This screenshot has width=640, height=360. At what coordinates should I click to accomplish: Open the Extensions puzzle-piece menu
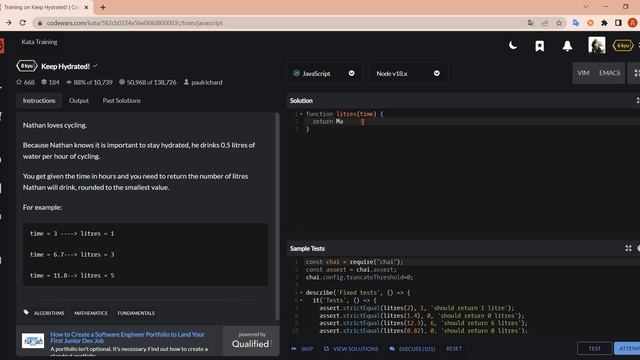coord(604,23)
